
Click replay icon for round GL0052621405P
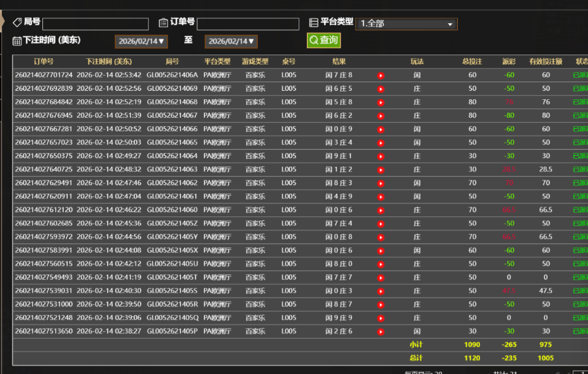(x=381, y=332)
